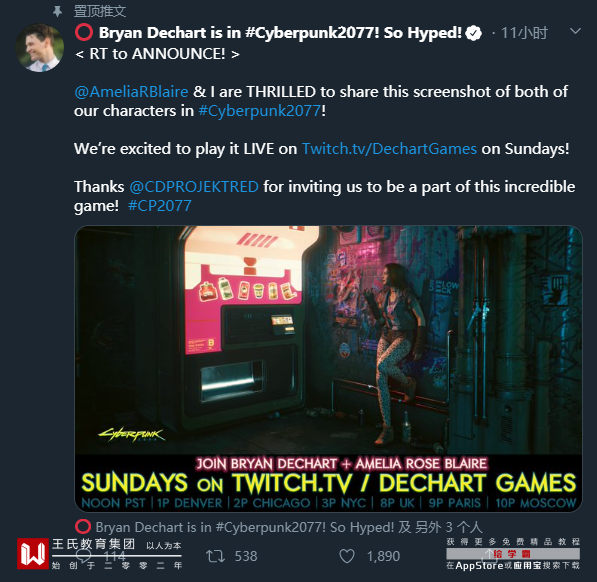Click the share upload icon
Image resolution: width=597 pixels, height=582 pixels.
[x=488, y=556]
